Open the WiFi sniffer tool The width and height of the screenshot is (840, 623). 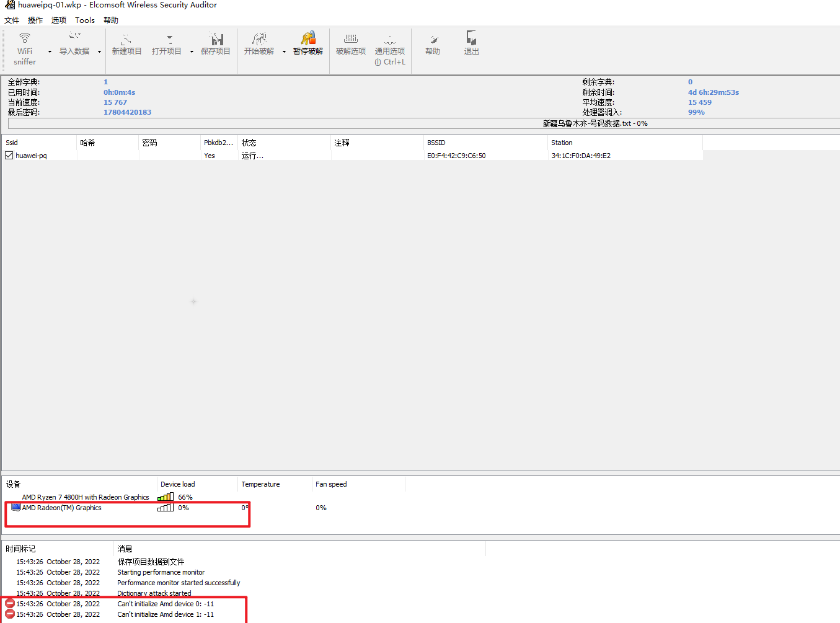click(x=25, y=48)
